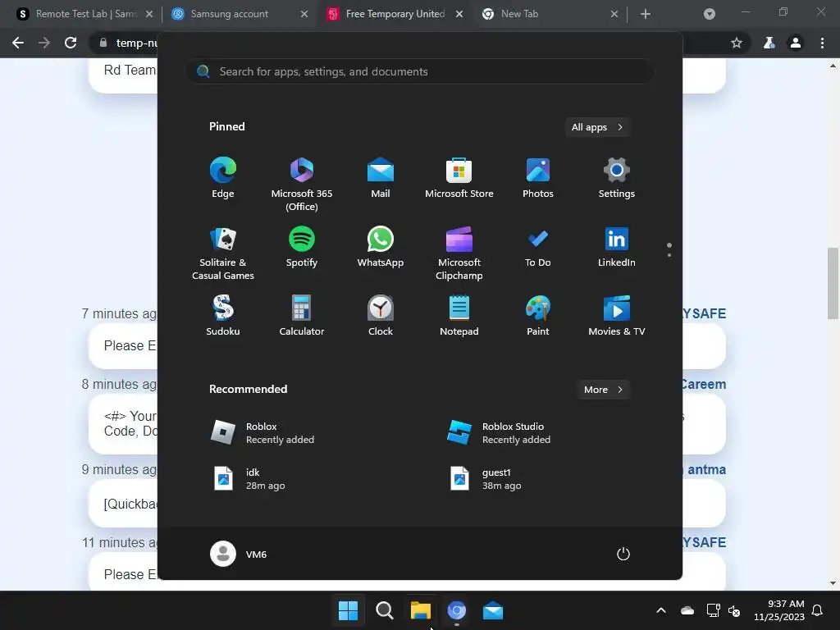Open the Edge pinned app

pos(223,179)
